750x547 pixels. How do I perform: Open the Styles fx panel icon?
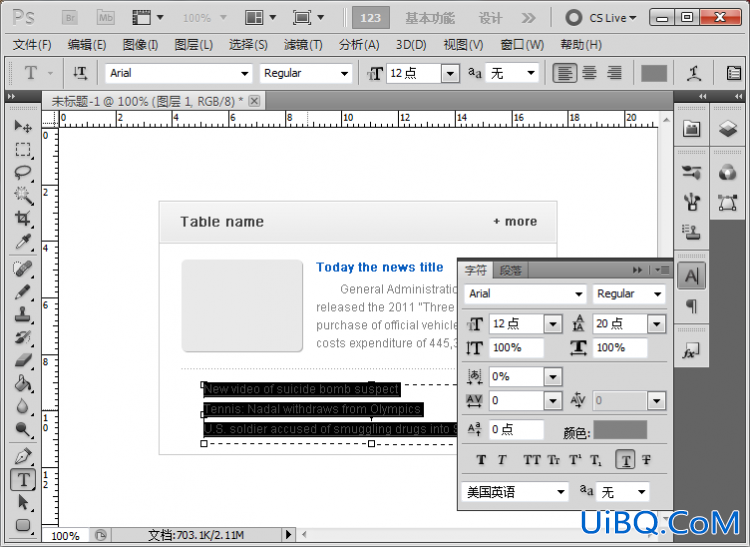point(692,351)
